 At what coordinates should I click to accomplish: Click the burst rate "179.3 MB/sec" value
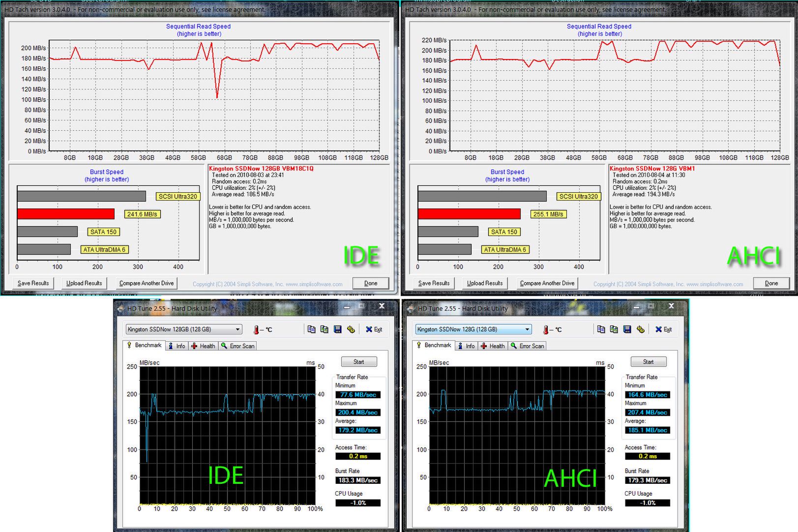[x=648, y=480]
